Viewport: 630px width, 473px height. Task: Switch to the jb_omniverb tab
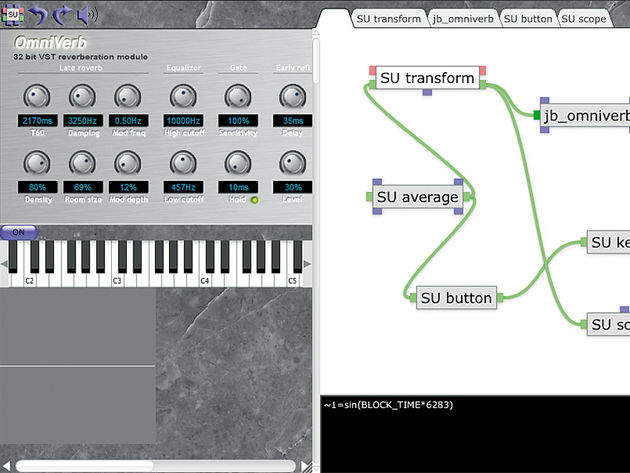(463, 19)
